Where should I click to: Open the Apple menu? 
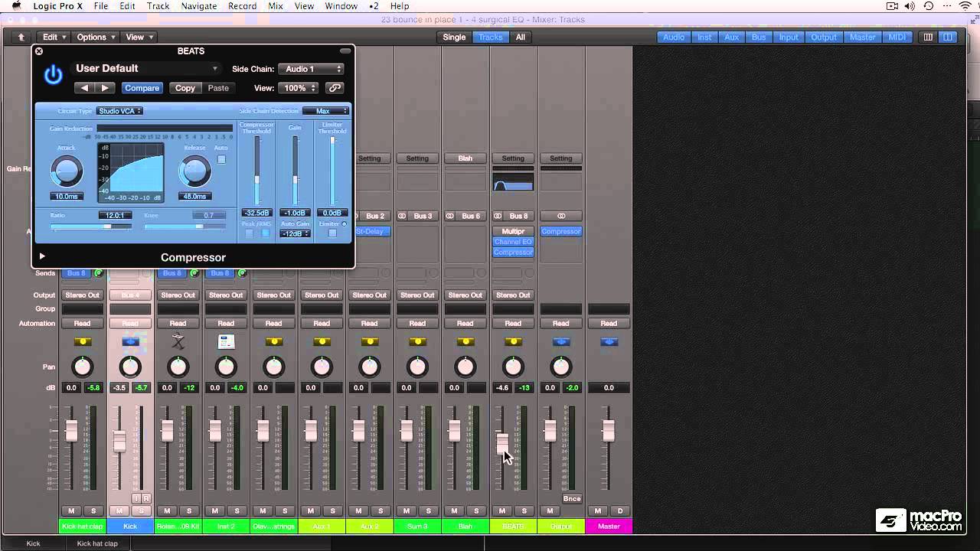16,6
